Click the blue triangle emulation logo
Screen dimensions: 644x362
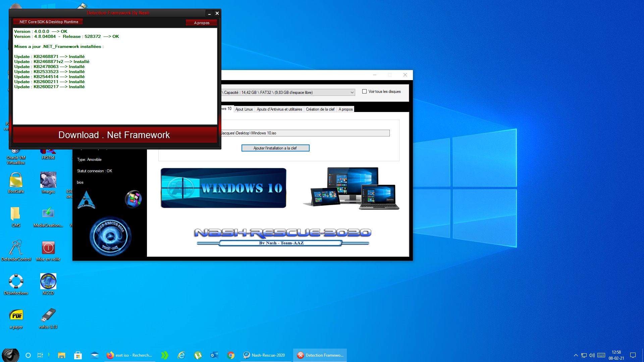point(86,200)
